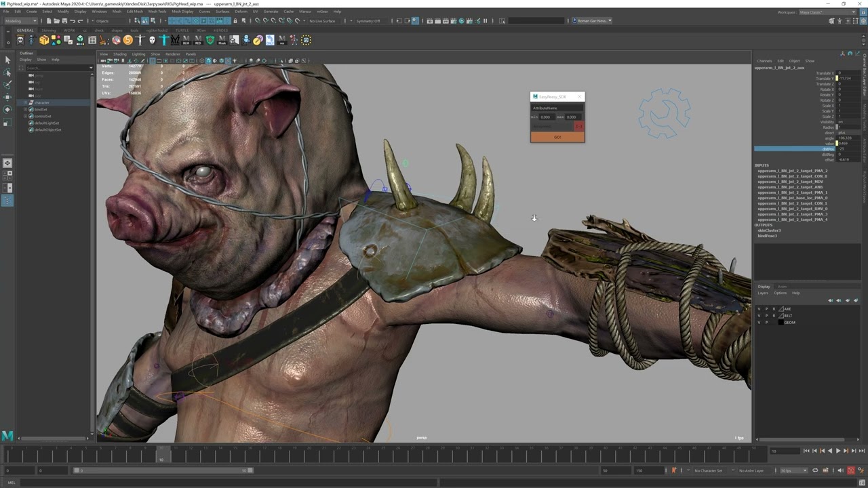Expand the bindSet node in Outliner
Viewport: 868px width, 488px height.
click(26, 110)
